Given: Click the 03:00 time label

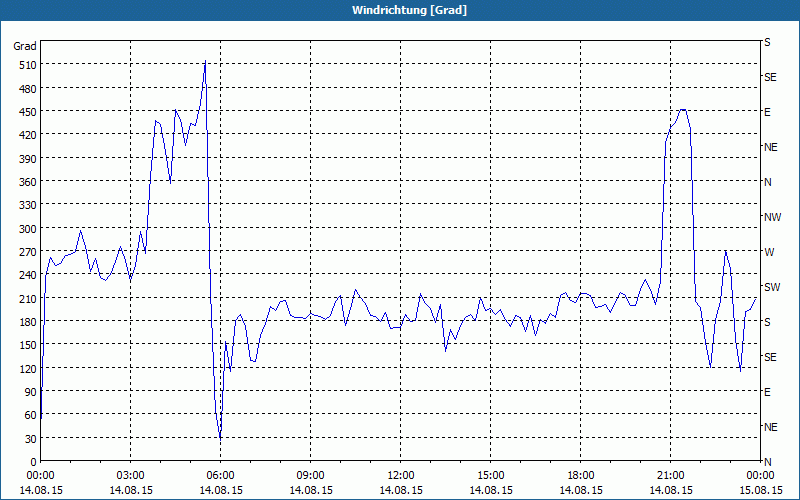Looking at the screenshot, I should (131, 476).
